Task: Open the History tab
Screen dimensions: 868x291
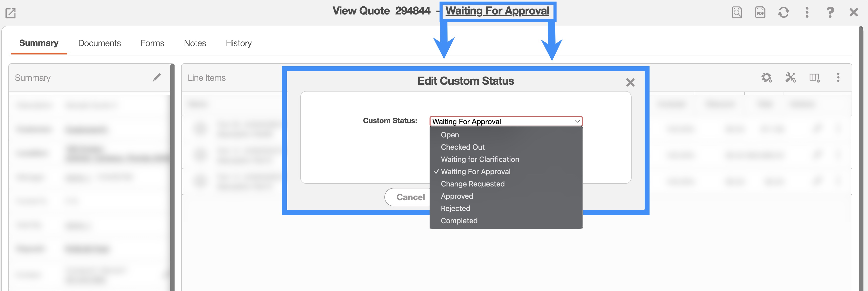Action: point(239,43)
